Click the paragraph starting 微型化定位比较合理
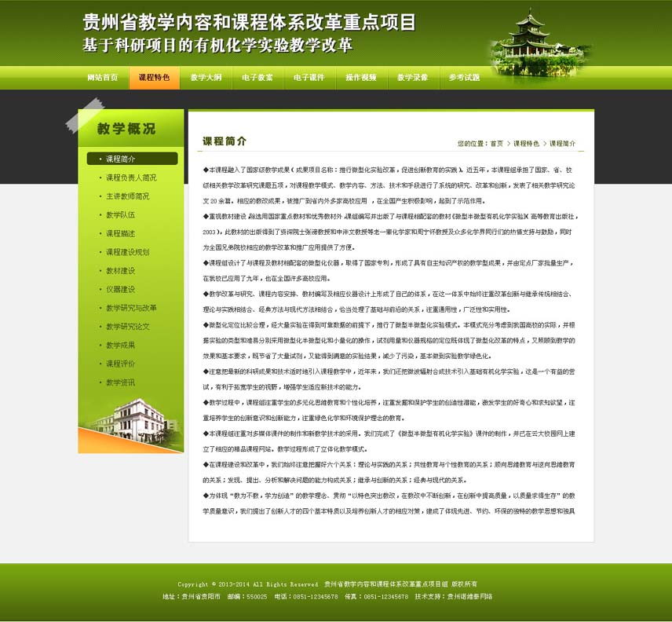Image resolution: width=672 pixels, height=622 pixels. tap(389, 341)
